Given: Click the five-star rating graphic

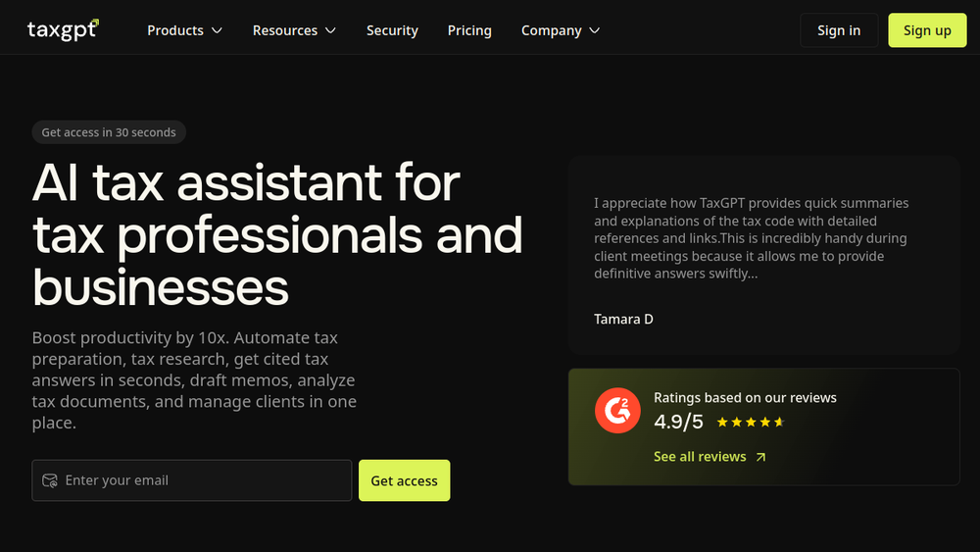Looking at the screenshot, I should 750,422.
